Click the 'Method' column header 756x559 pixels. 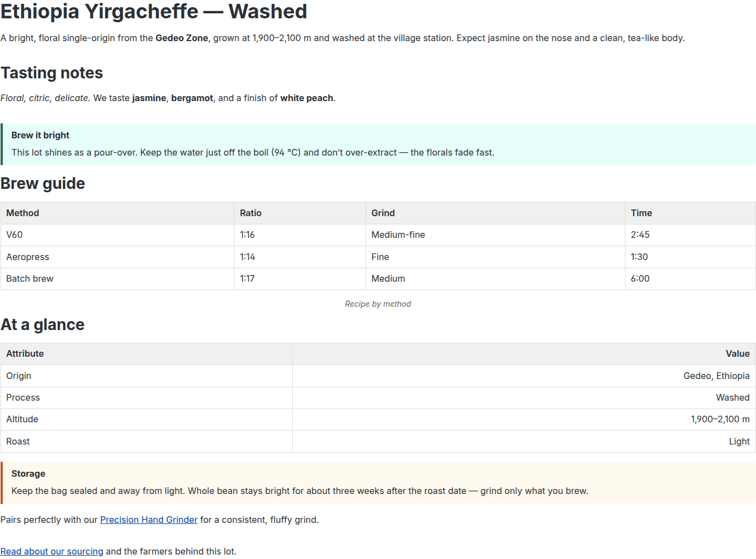117,213
